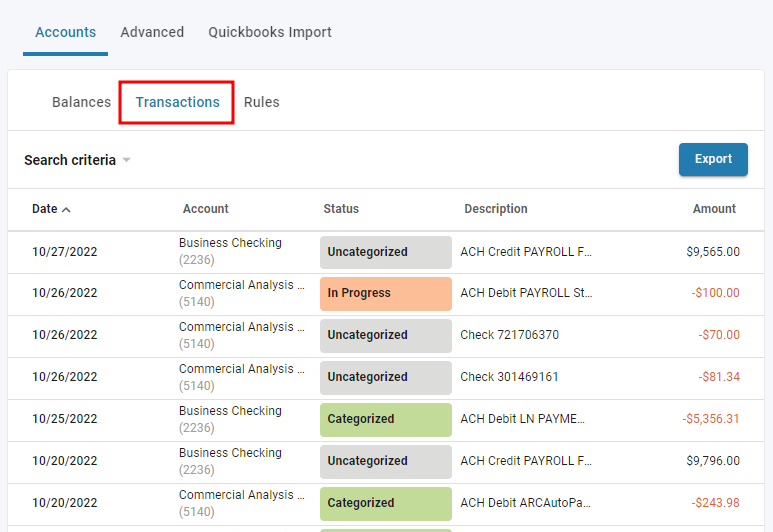Open the In Progress status badge

click(385, 294)
